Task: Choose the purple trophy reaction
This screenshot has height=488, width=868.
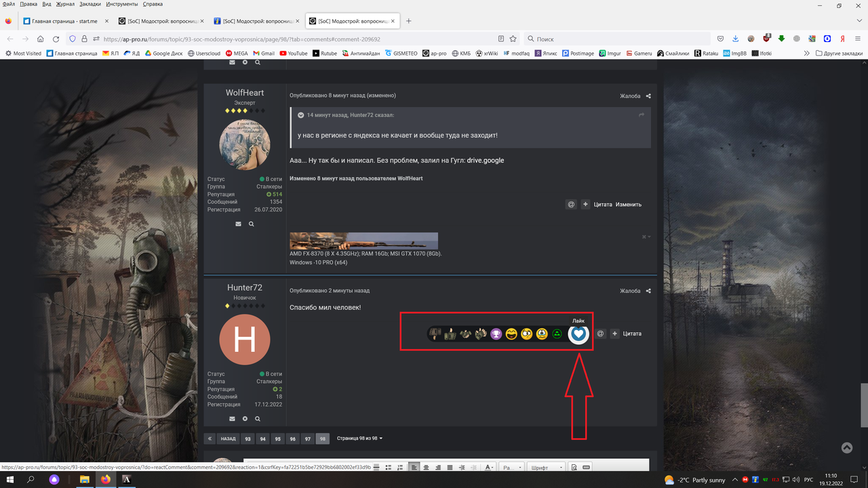Action: pos(496,333)
